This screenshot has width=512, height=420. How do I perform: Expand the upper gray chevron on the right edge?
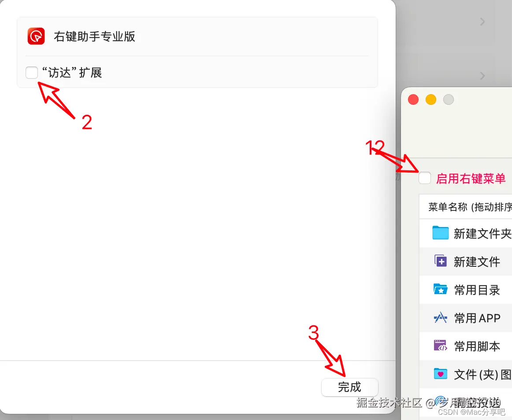point(481,22)
